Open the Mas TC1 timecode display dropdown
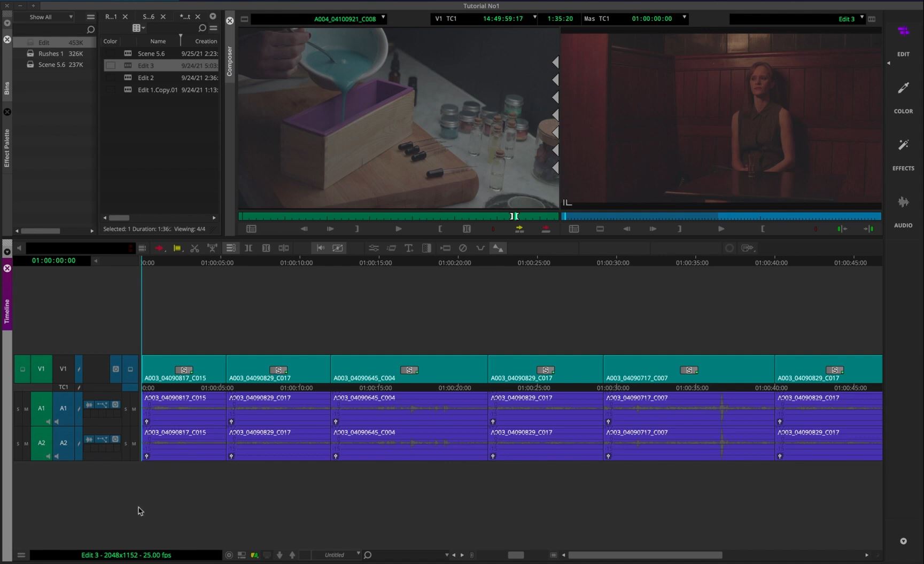 tap(685, 18)
